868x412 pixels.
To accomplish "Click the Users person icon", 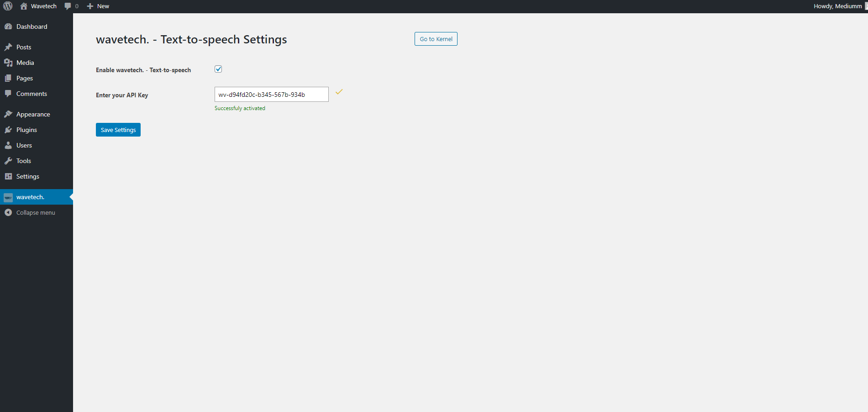I will point(8,145).
